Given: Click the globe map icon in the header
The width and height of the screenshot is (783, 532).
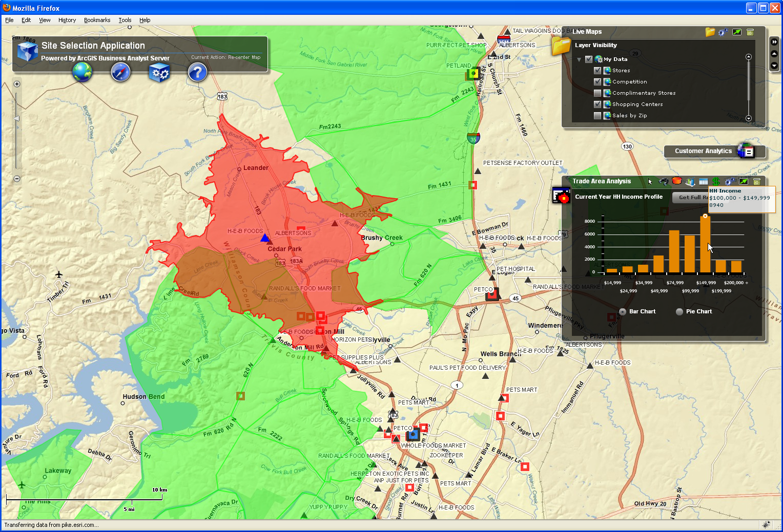Looking at the screenshot, I should (82, 72).
